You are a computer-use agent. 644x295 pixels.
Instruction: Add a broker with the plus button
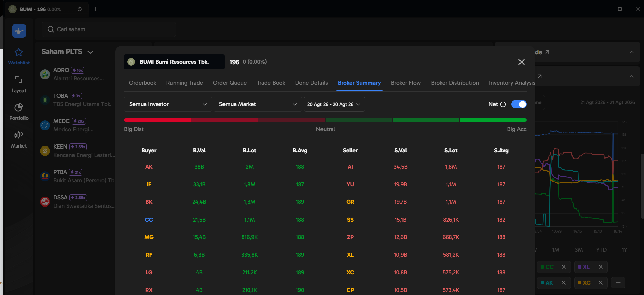618,283
